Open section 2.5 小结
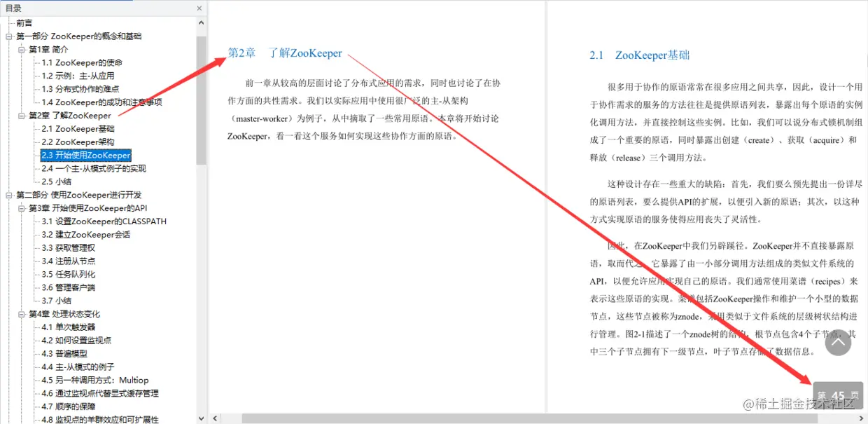The width and height of the screenshot is (868, 424). click(x=56, y=182)
